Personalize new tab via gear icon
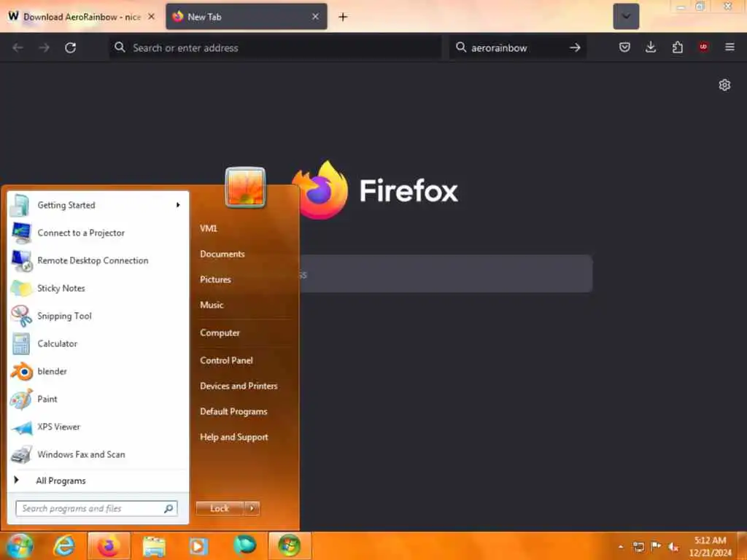The image size is (747, 560). tap(724, 85)
